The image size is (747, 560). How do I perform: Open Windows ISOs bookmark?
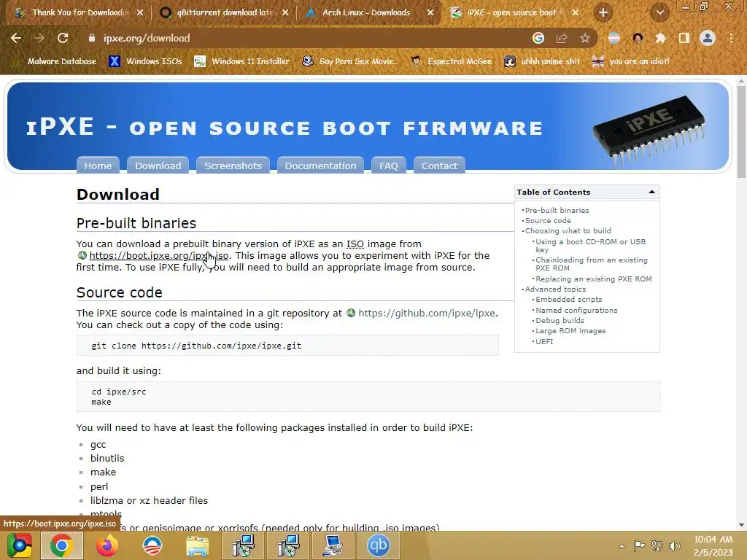click(x=145, y=61)
